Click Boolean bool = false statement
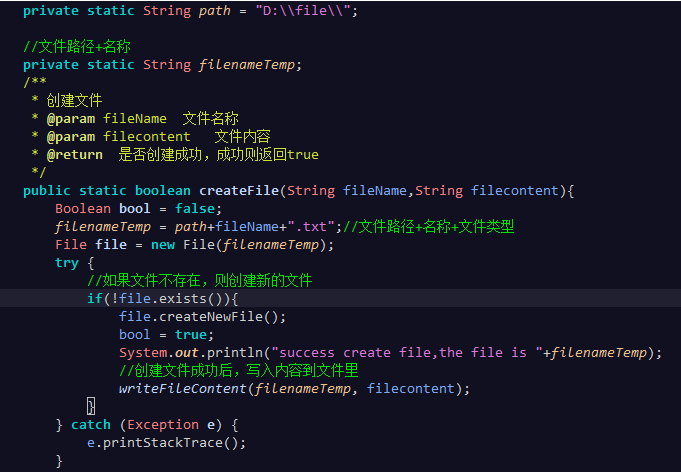 coord(139,209)
